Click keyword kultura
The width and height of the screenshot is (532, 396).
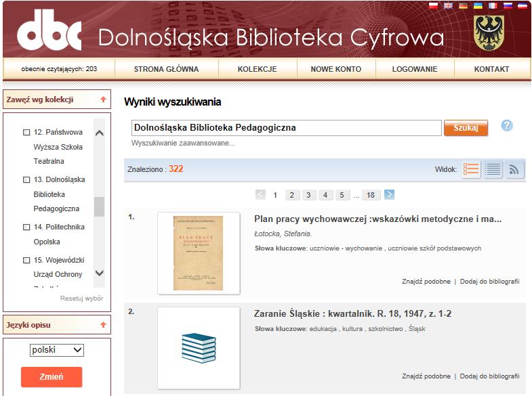[352, 329]
